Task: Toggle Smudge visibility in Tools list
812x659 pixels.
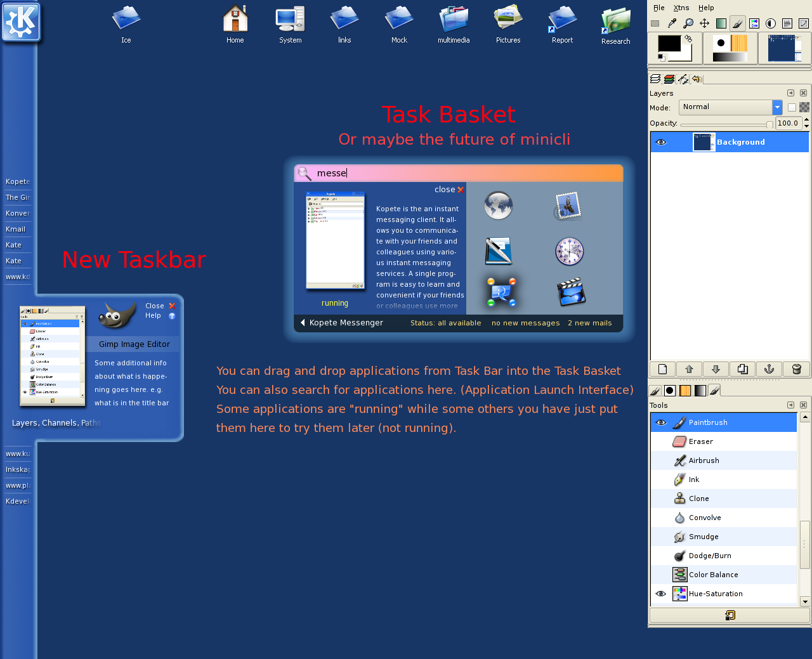Action: (661, 537)
